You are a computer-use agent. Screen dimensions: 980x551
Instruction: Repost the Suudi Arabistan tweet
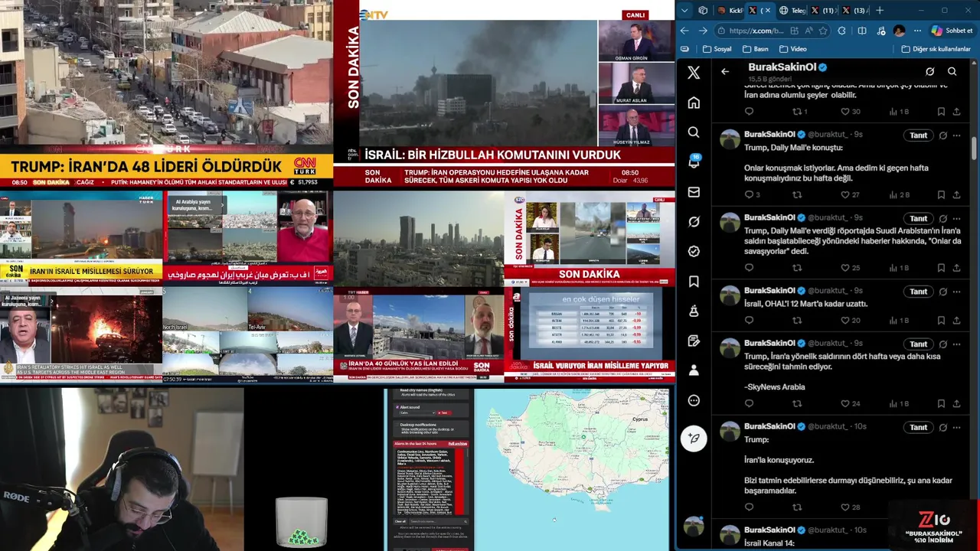coord(797,268)
